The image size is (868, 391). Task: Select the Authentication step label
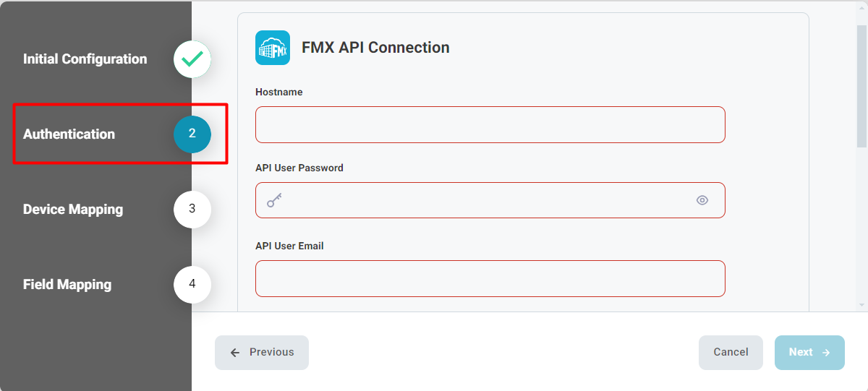pos(69,134)
